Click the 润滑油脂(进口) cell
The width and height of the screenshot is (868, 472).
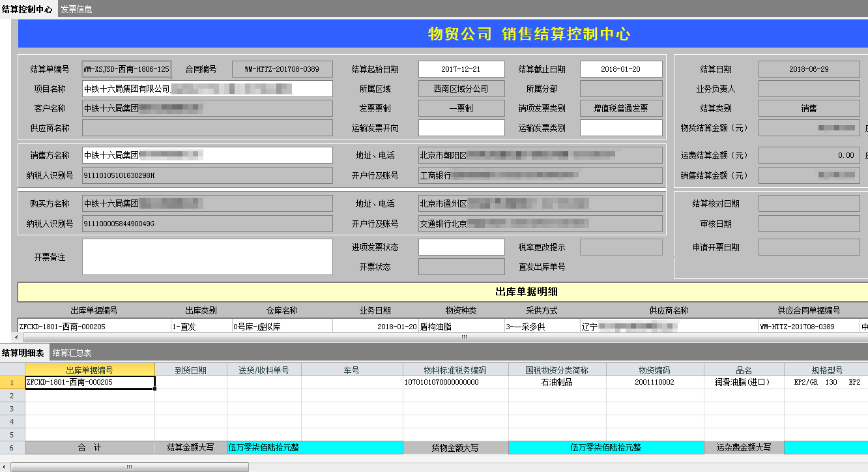pos(744,383)
